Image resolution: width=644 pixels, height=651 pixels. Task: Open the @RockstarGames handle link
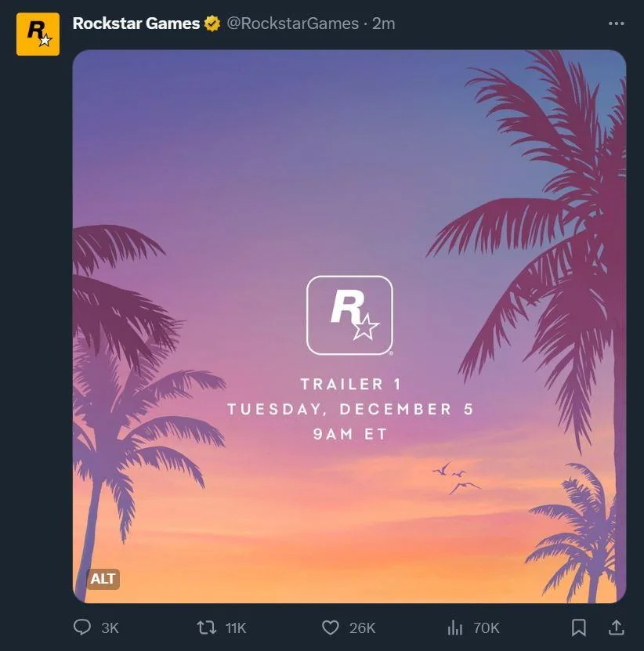pyautogui.click(x=292, y=24)
